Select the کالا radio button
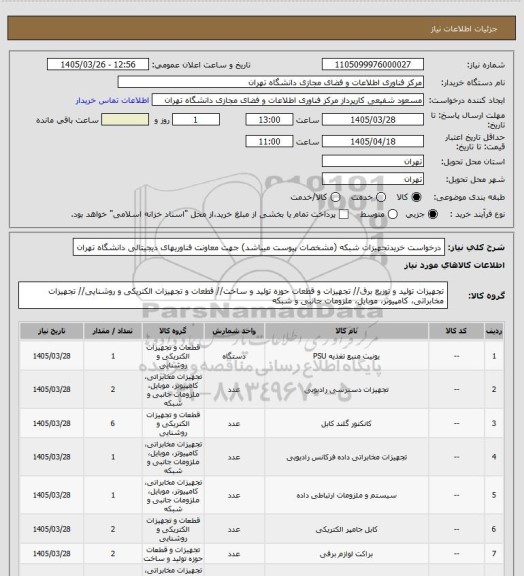This screenshot has height=576, width=524. pos(416,197)
